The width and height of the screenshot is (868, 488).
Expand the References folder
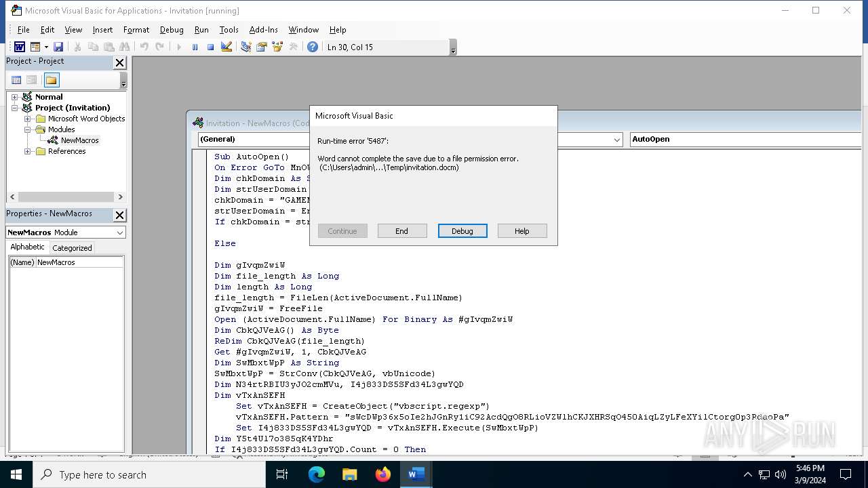pyautogui.click(x=28, y=151)
